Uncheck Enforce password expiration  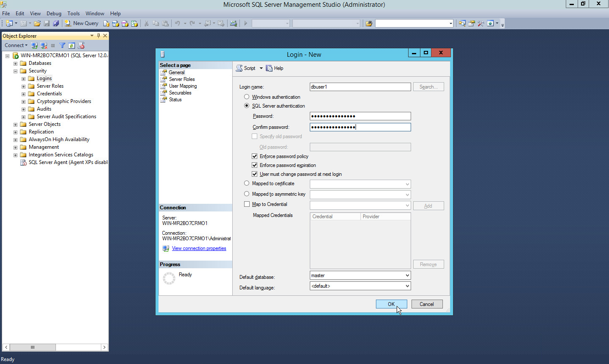pyautogui.click(x=255, y=165)
